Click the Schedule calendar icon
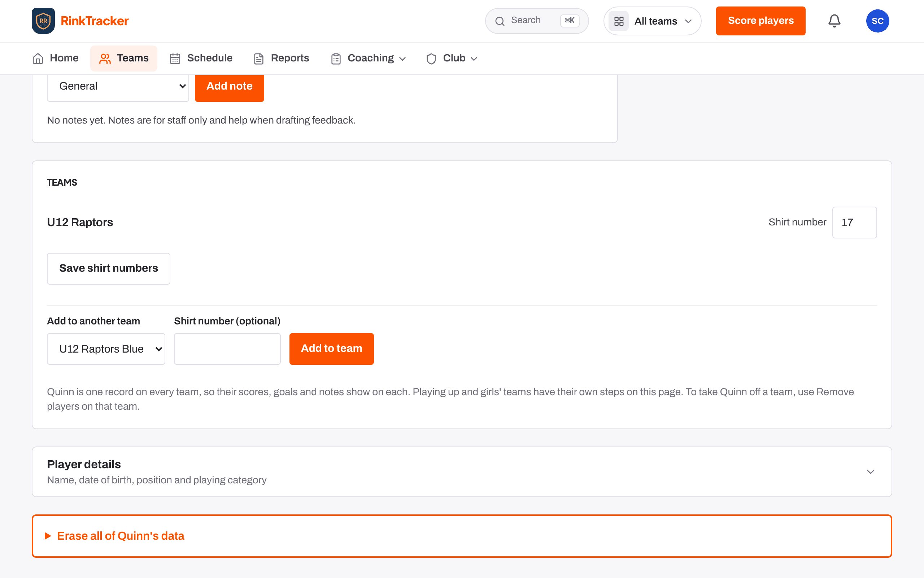924x578 pixels. pyautogui.click(x=175, y=59)
